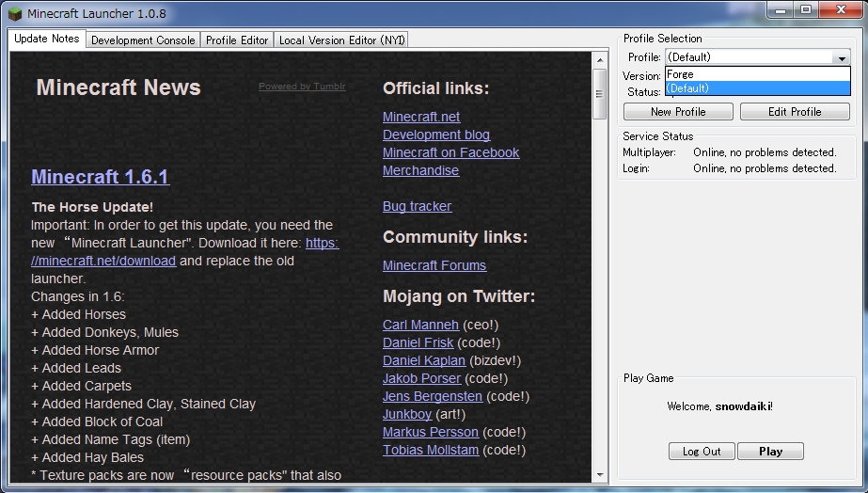Open the Minecraft 1.6.1 headline link
This screenshot has width=868, height=493.
pos(101,176)
